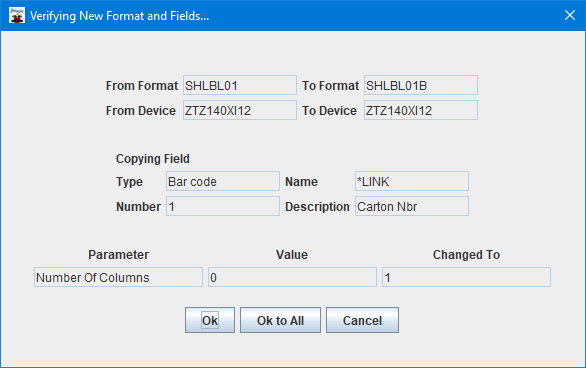Confirm with the Ok button
This screenshot has width=586, height=368.
[210, 320]
